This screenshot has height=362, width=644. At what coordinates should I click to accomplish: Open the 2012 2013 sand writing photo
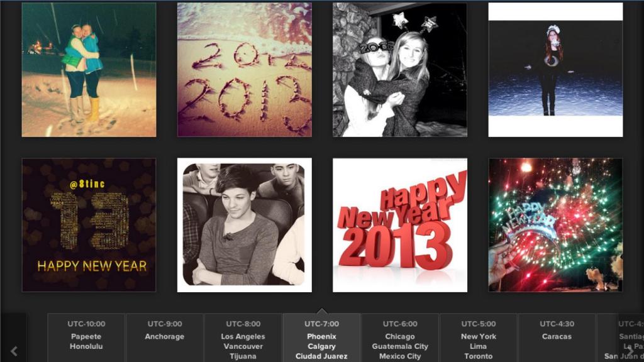[245, 70]
